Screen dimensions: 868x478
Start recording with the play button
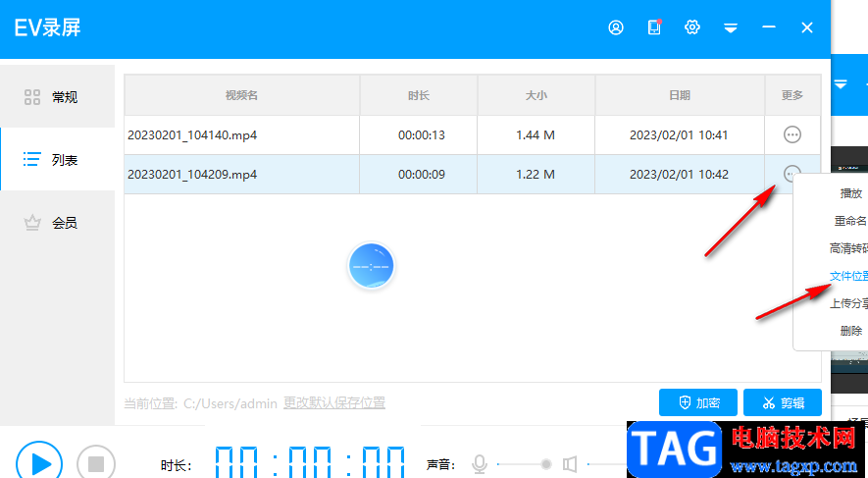[x=39, y=463]
